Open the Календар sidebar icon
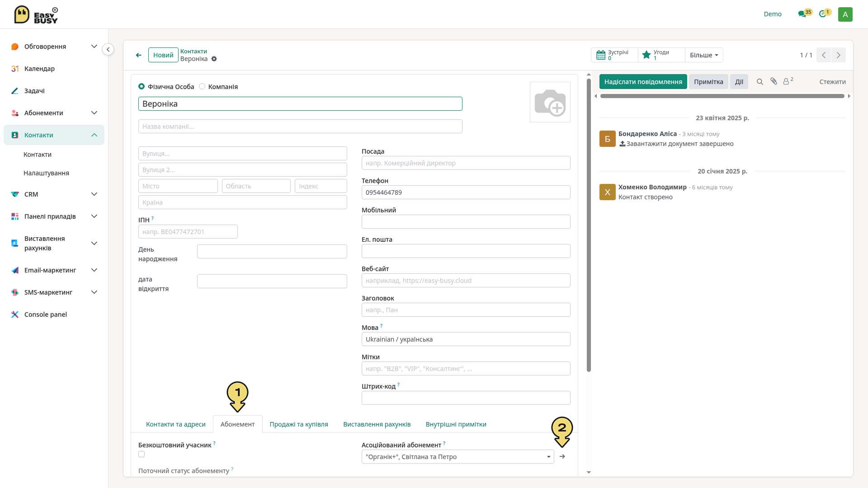 point(15,69)
